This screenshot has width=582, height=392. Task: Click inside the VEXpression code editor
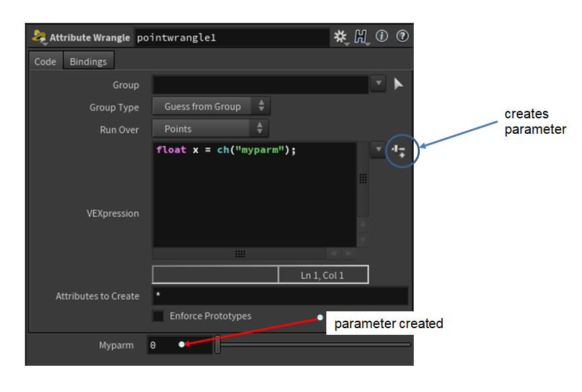coord(254,195)
